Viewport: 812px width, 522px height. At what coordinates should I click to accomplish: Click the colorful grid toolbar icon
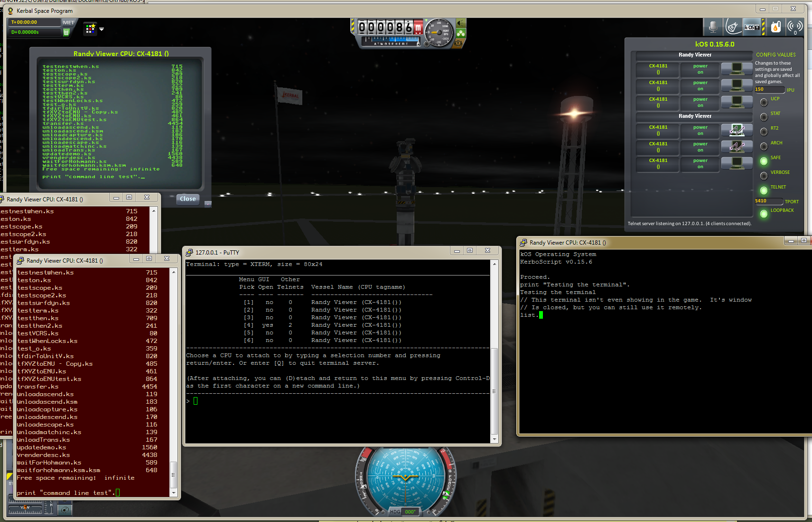90,29
